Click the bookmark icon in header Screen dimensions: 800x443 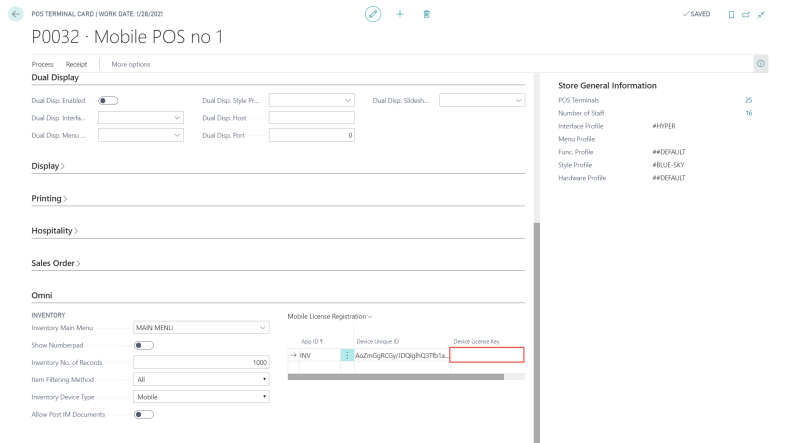point(731,14)
